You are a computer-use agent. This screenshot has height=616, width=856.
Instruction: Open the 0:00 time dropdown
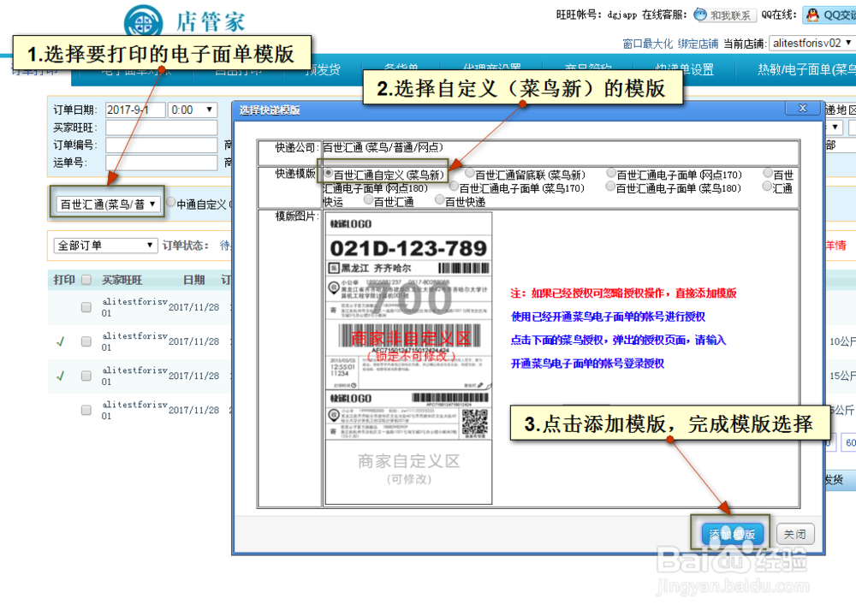192,110
